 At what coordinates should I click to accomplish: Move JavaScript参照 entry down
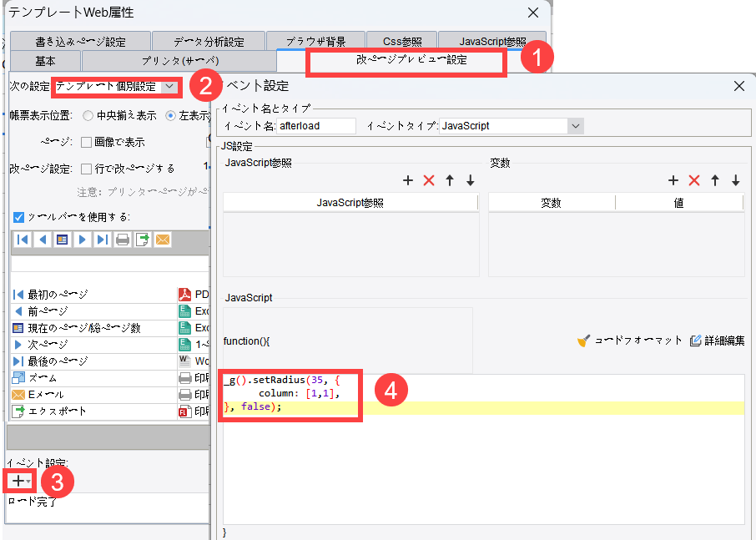click(470, 180)
